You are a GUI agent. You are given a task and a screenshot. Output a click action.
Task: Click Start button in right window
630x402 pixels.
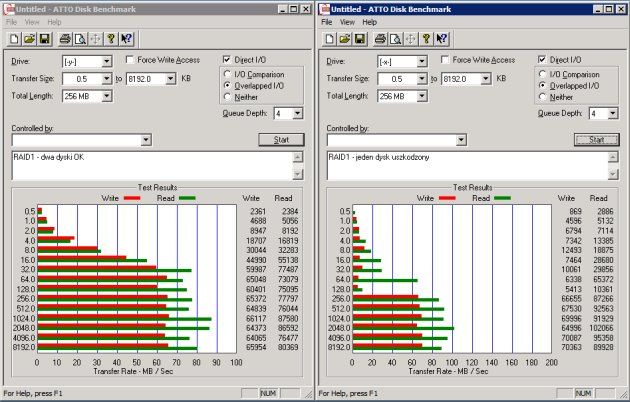(597, 140)
